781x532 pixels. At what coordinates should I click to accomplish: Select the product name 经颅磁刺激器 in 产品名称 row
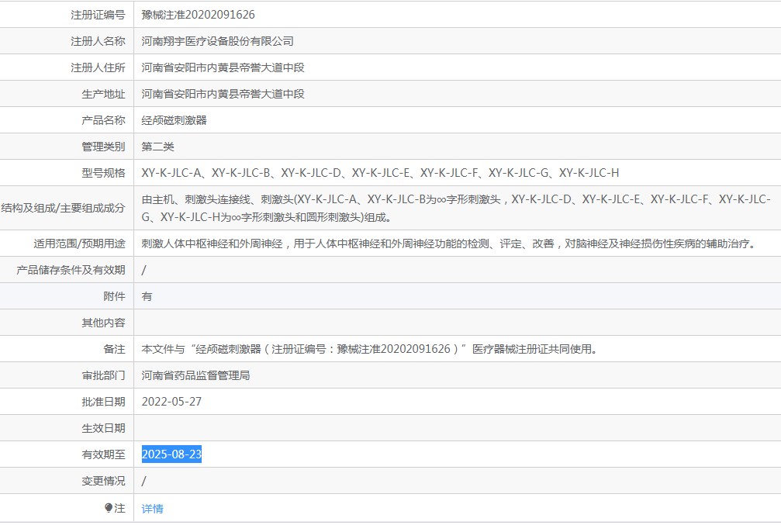click(175, 120)
